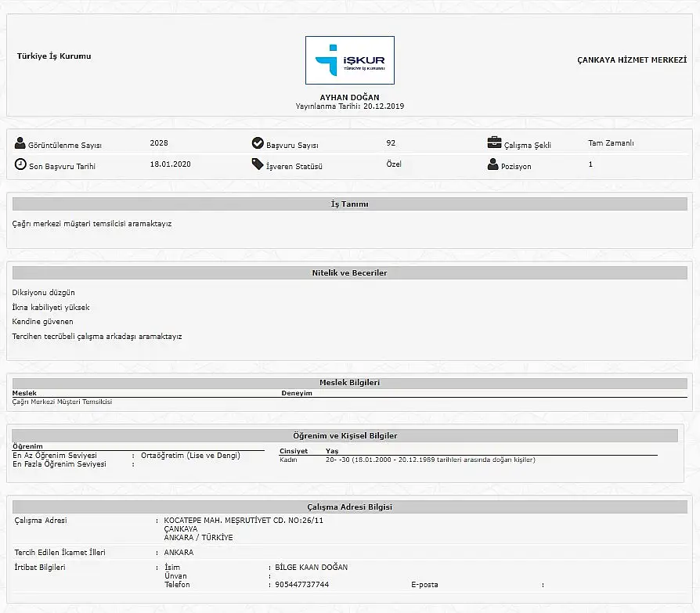
Task: Click the İŞKUR logo image
Action: click(x=349, y=60)
